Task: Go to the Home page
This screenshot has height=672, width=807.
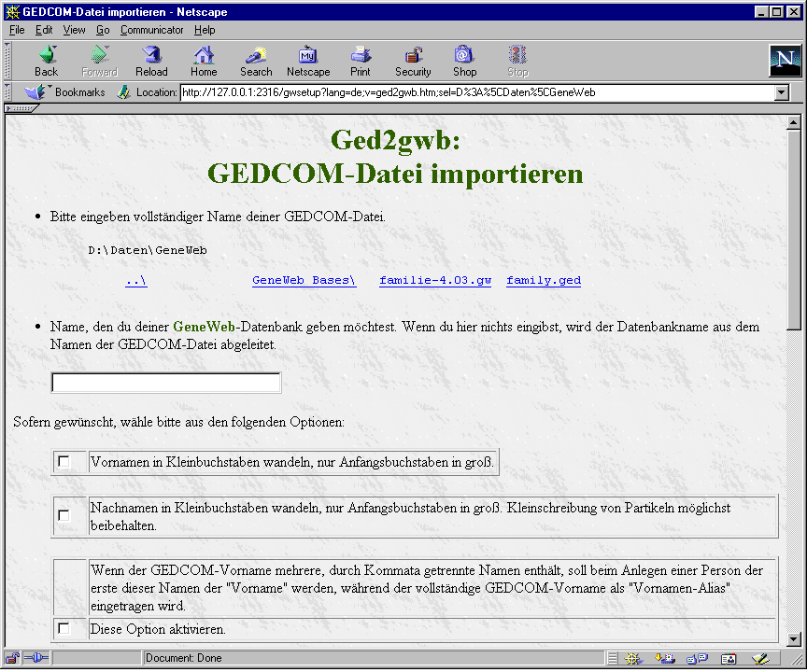Action: (204, 62)
